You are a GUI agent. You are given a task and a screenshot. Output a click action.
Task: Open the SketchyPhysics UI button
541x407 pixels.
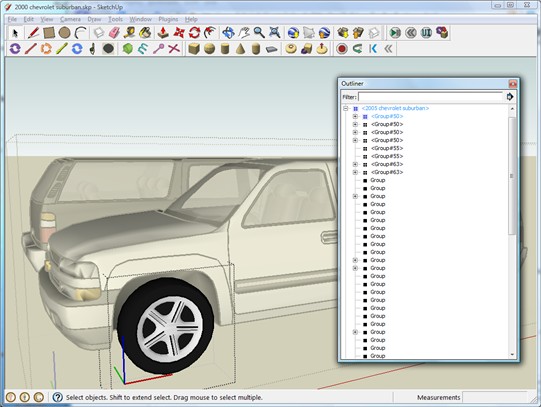pyautogui.click(x=426, y=33)
